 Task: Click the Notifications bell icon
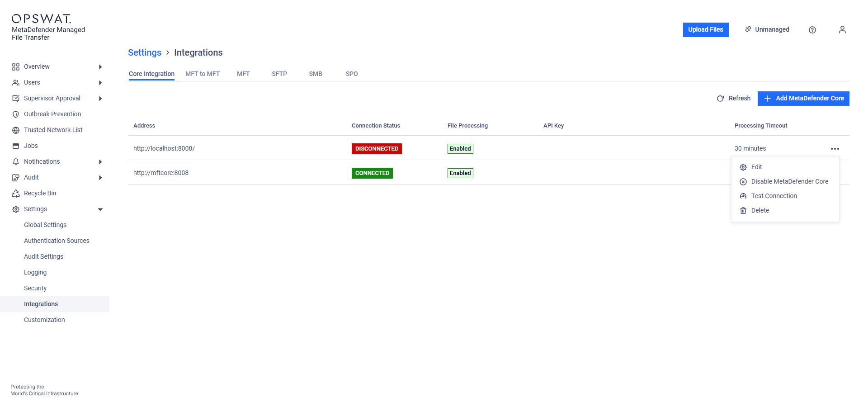point(16,162)
